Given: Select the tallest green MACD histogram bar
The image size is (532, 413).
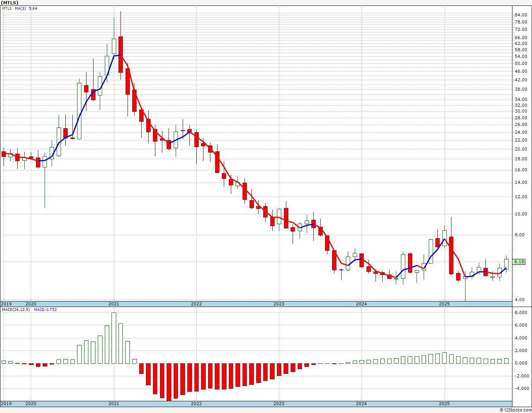Looking at the screenshot, I should pos(114,338).
